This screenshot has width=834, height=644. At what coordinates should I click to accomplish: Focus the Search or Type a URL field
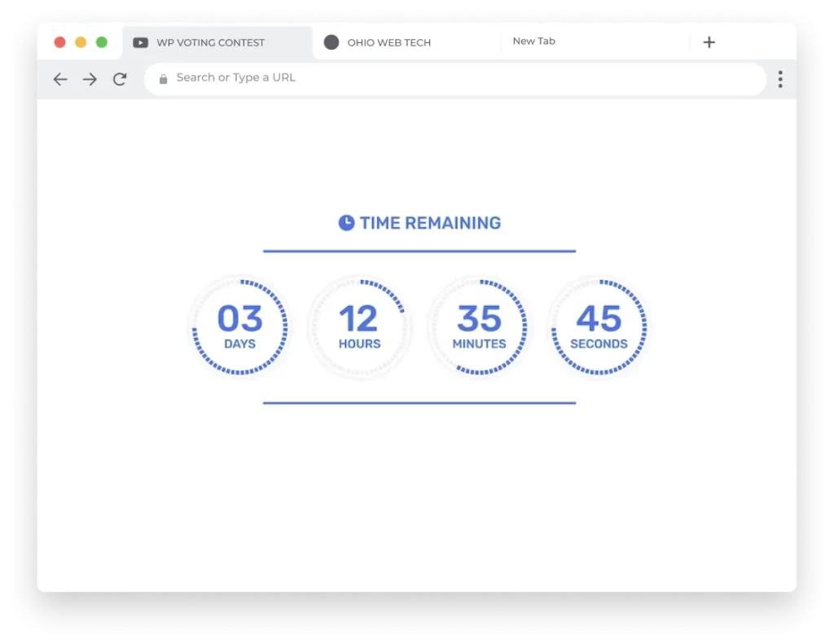(455, 79)
